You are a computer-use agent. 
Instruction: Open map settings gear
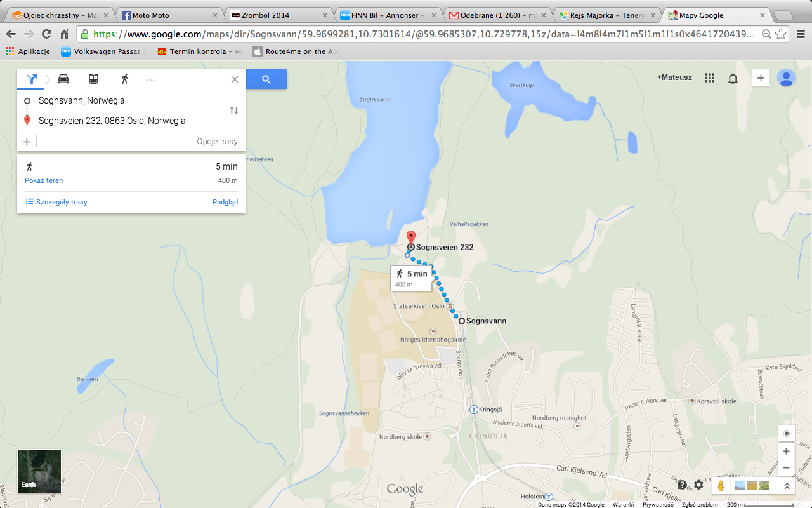tap(698, 485)
